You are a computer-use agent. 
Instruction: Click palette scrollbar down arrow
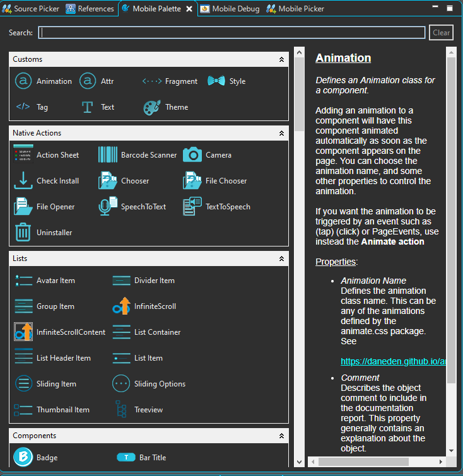point(299,461)
